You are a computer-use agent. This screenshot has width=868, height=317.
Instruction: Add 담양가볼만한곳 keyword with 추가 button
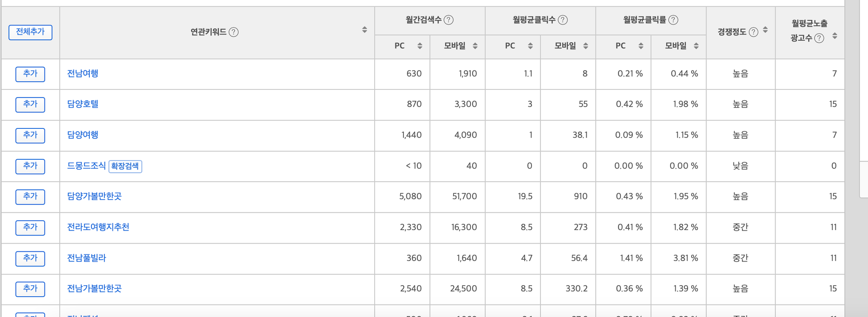[30, 197]
